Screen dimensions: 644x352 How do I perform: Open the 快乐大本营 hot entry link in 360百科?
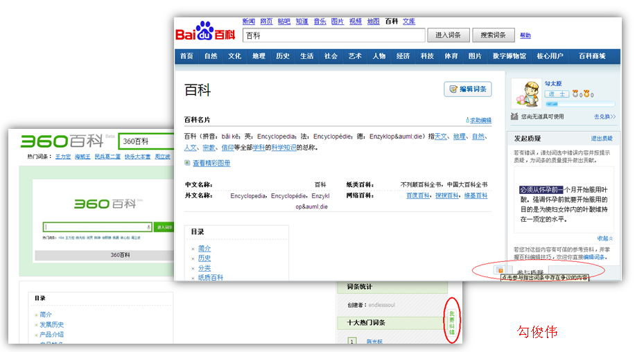[x=137, y=157]
